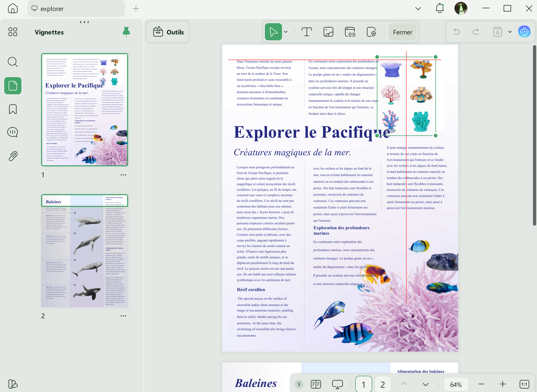
Task: Click the Fermer button
Action: pos(402,32)
